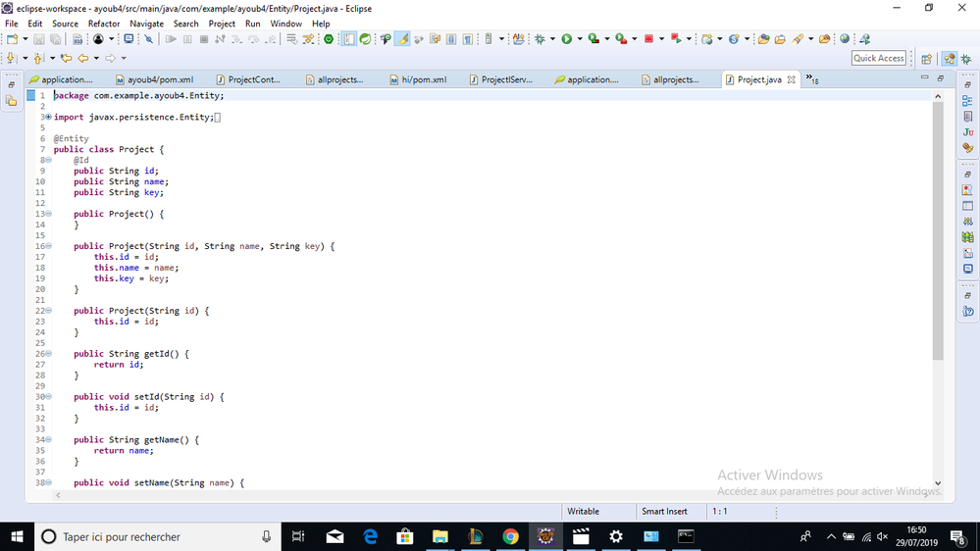
Task: Open the Source menu
Action: pos(65,24)
